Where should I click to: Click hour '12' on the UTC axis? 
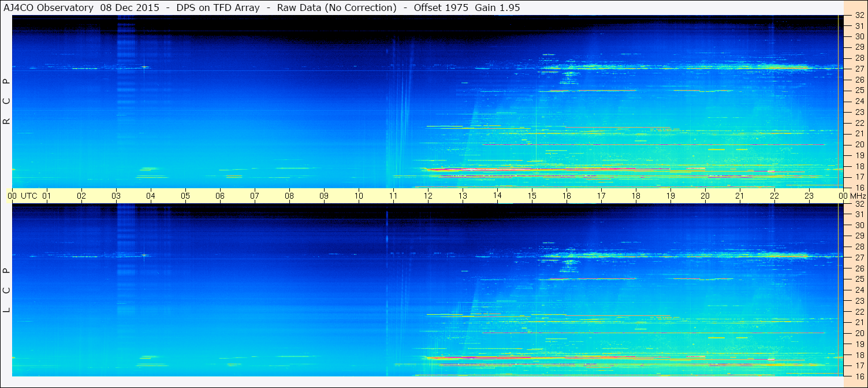428,196
